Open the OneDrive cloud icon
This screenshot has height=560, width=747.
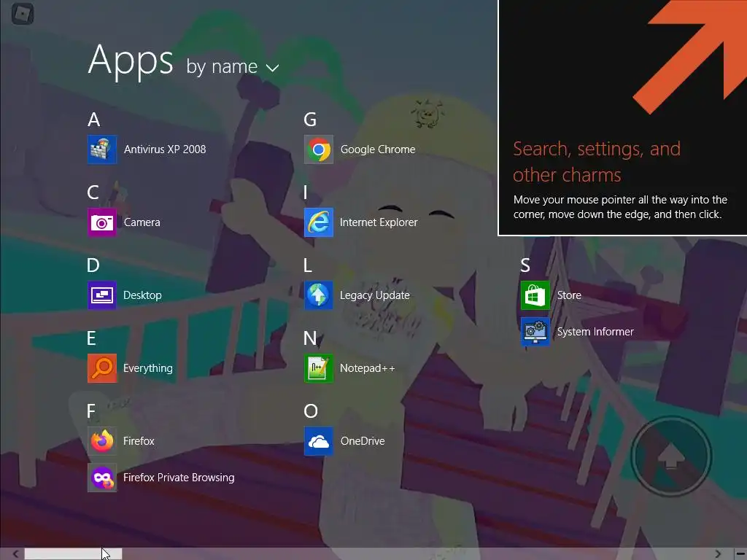point(319,441)
